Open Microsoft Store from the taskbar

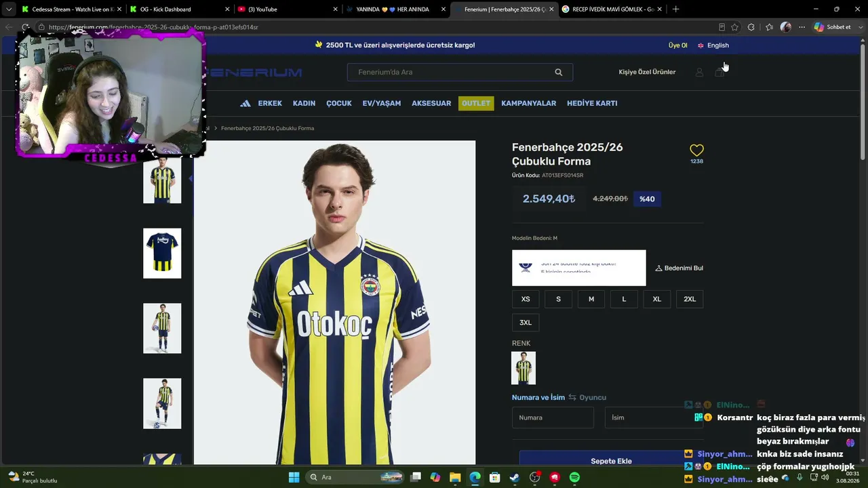point(495,477)
